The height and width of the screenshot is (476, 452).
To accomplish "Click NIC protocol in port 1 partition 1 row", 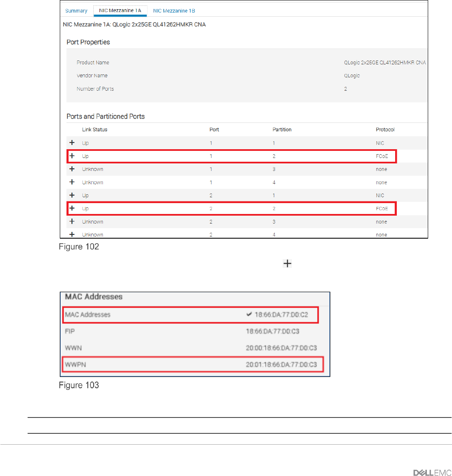I will coord(380,143).
